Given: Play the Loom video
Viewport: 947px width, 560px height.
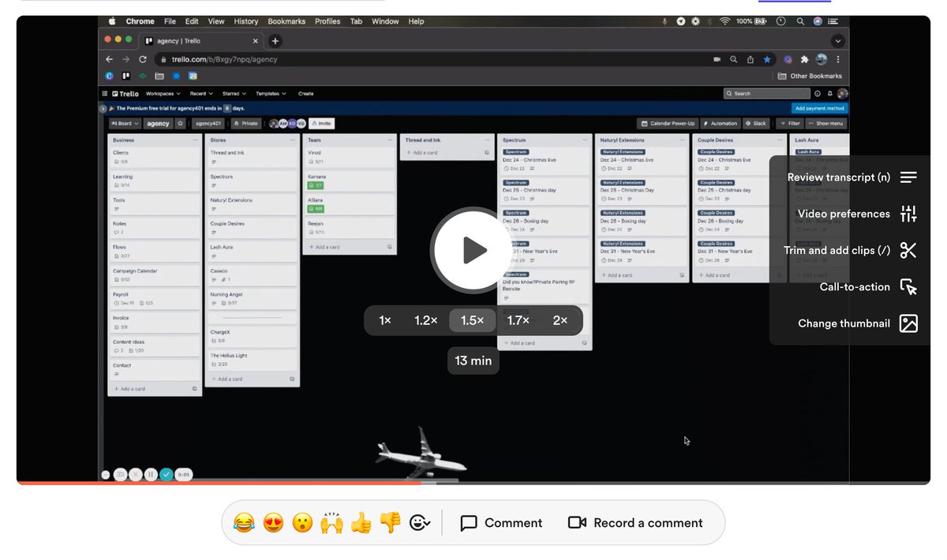Looking at the screenshot, I should coord(473,251).
